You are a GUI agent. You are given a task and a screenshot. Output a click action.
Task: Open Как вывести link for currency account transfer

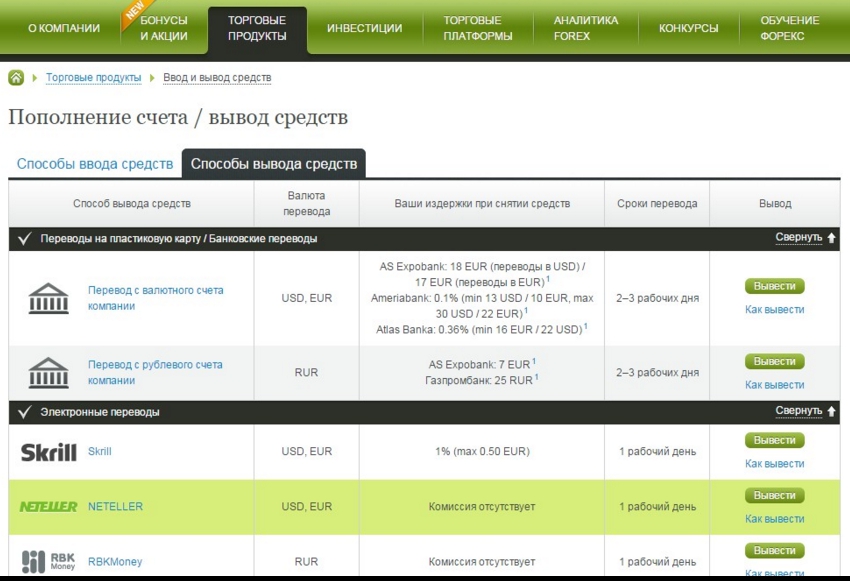pyautogui.click(x=774, y=310)
